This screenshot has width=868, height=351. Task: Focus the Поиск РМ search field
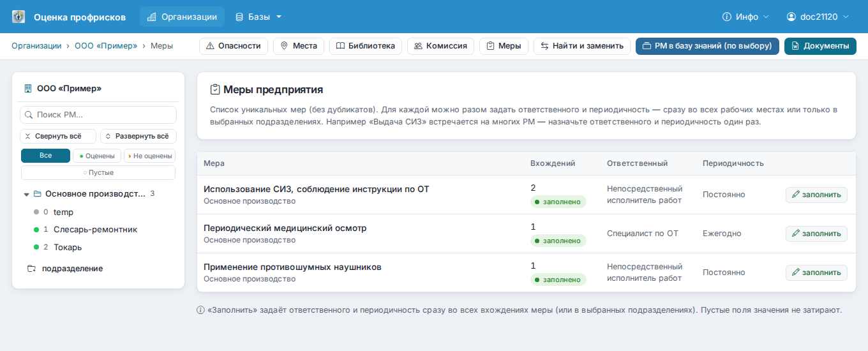98,115
